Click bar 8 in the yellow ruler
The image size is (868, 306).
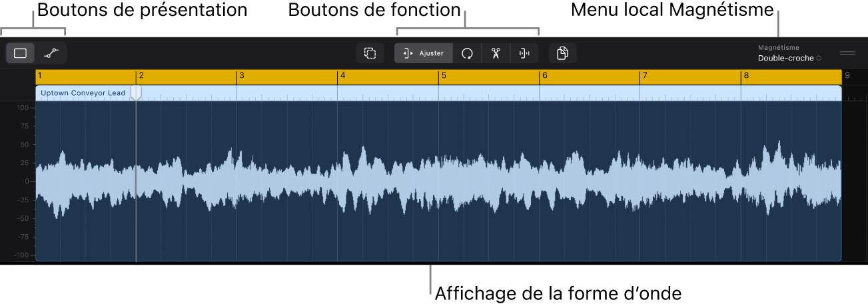pos(745,76)
